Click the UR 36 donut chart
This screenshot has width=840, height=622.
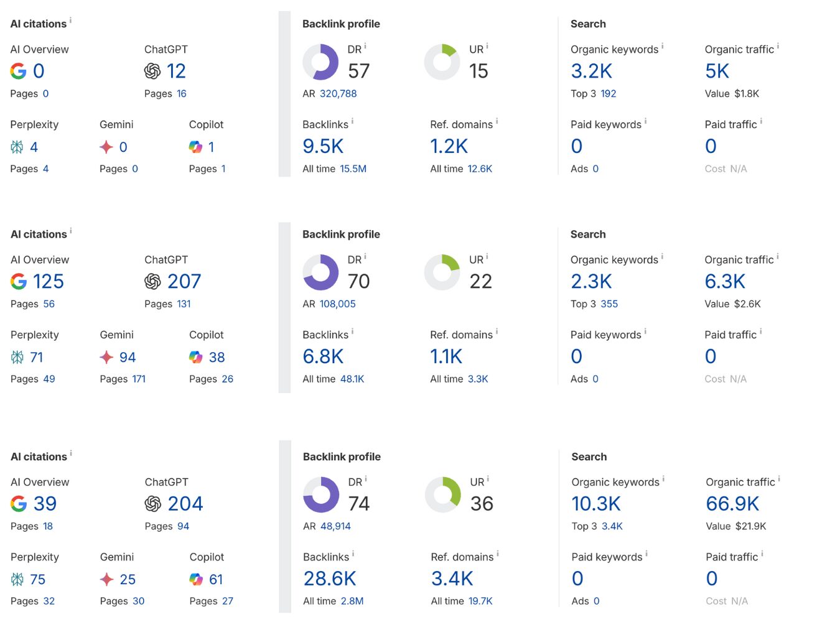pyautogui.click(x=443, y=494)
